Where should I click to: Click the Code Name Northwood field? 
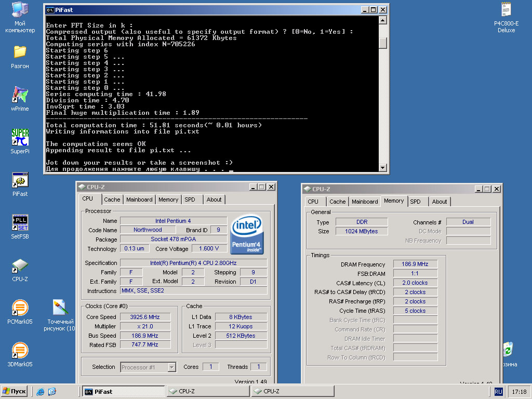pyautogui.click(x=148, y=230)
